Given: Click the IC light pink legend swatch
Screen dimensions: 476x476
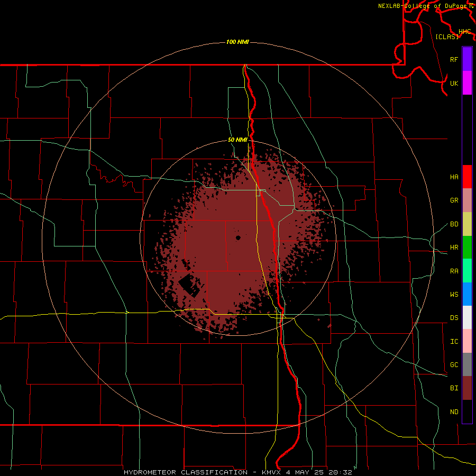Looking at the screenshot, I should (467, 341).
